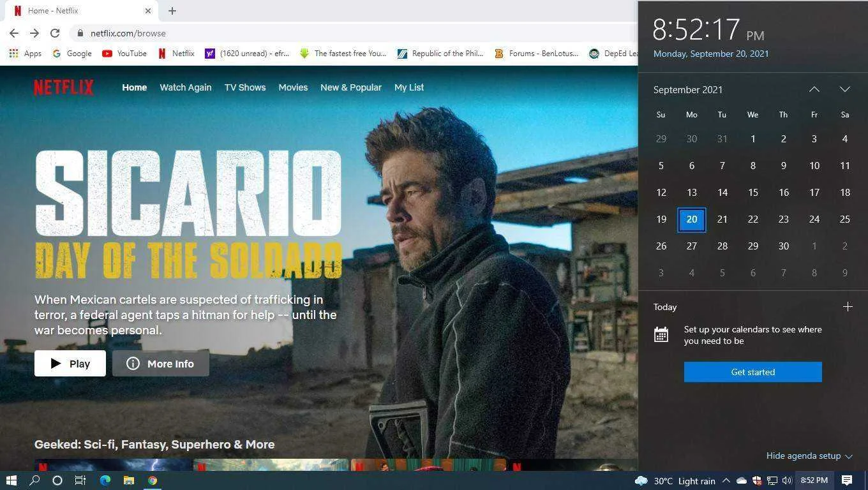Hide agenda setup
This screenshot has height=490, width=868.
click(809, 456)
